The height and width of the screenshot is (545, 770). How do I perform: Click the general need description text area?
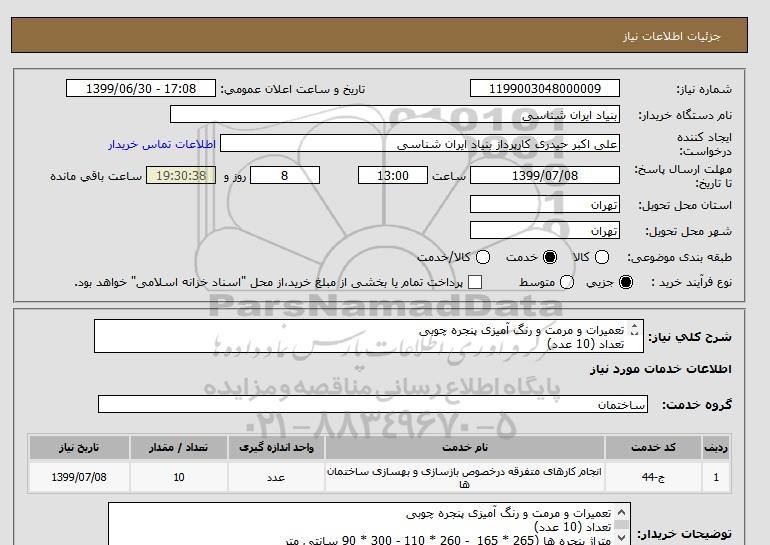pos(369,336)
